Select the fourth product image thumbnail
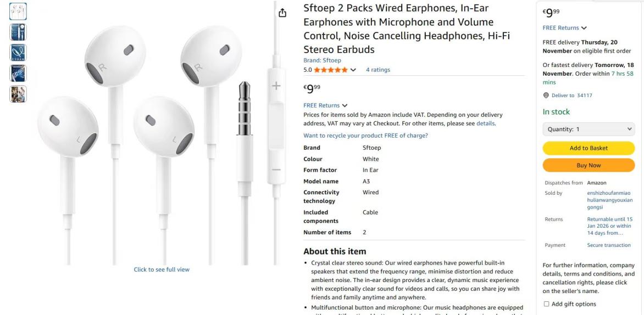644x315 pixels. tap(18, 73)
